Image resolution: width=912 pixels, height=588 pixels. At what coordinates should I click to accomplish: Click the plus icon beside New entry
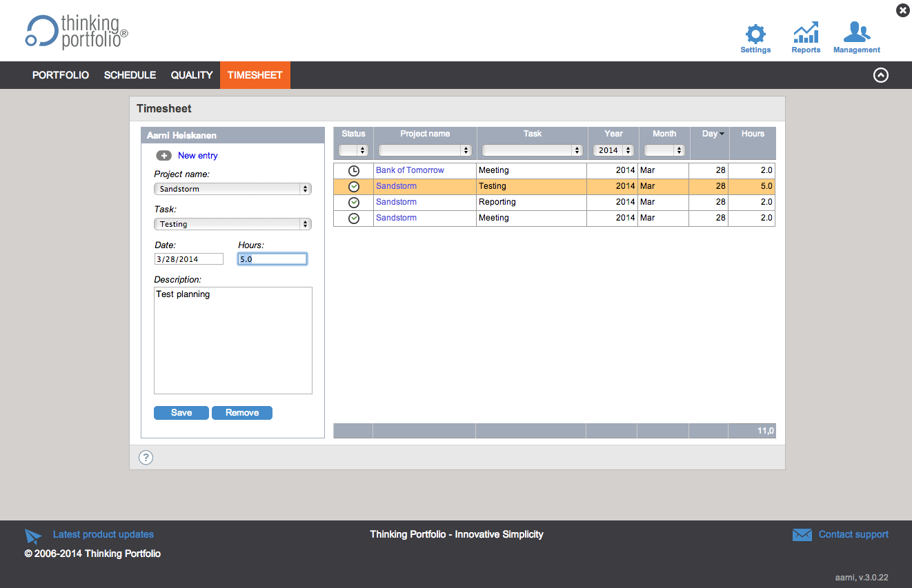pyautogui.click(x=164, y=156)
